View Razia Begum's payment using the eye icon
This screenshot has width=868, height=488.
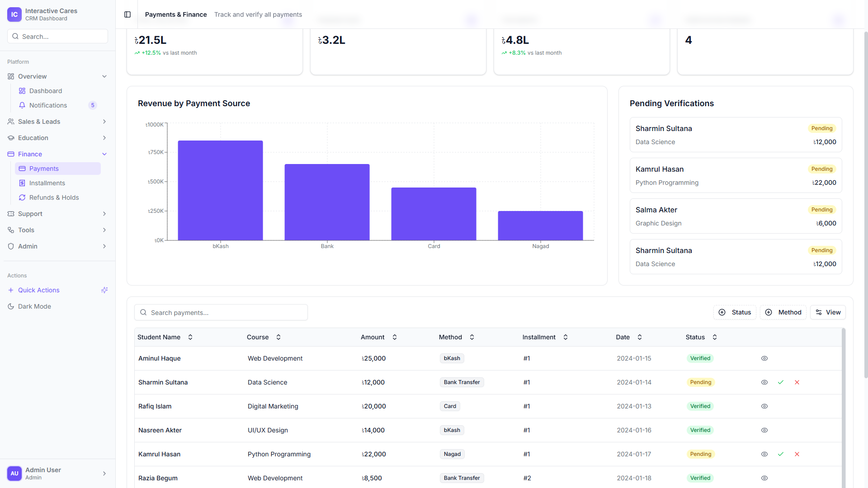click(x=764, y=478)
